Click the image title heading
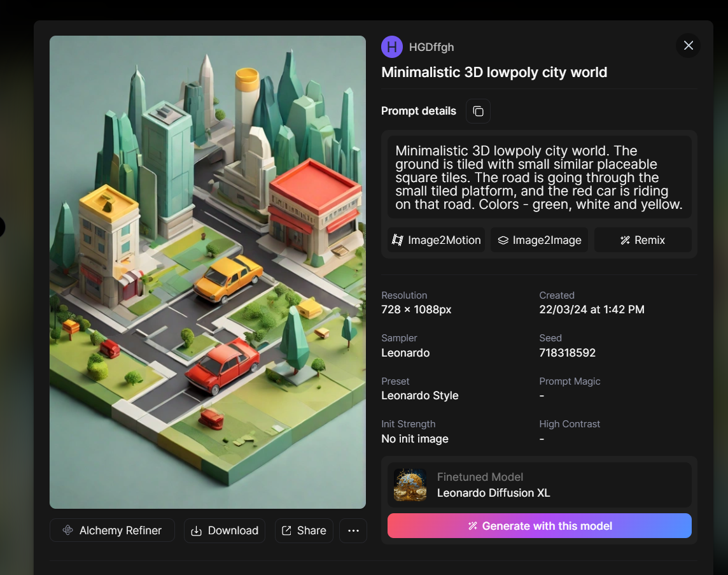 point(494,73)
